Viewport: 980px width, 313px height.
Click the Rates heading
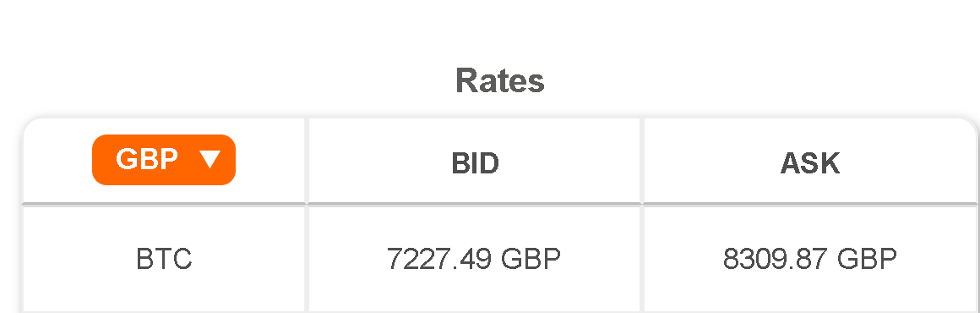[x=500, y=80]
